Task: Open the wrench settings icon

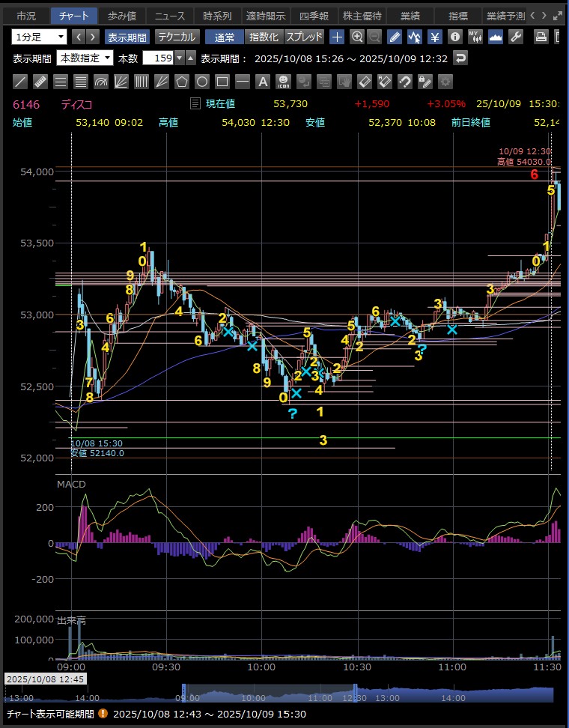Action: (515, 37)
